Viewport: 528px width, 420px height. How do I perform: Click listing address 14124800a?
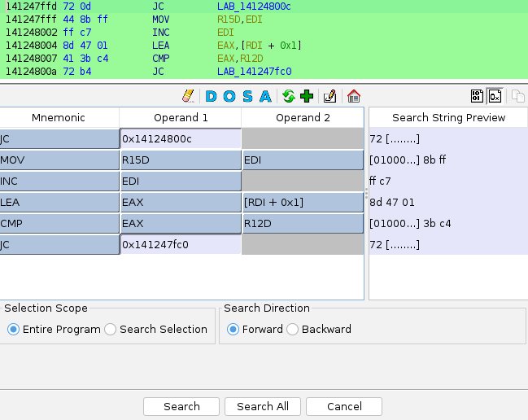[31, 72]
